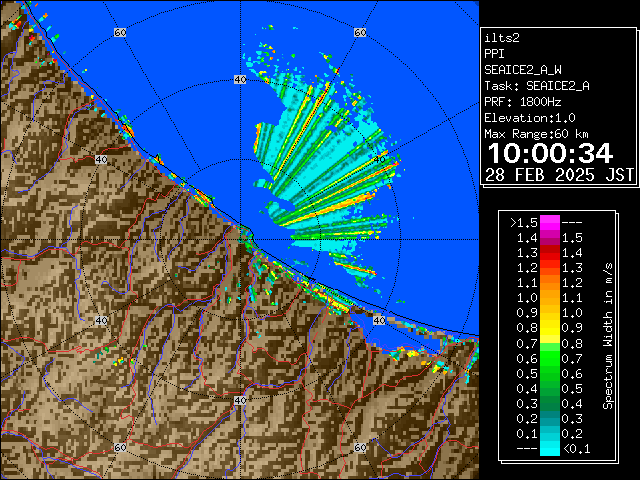Click the 'PRF: 1800Hz' line

pyautogui.click(x=523, y=102)
